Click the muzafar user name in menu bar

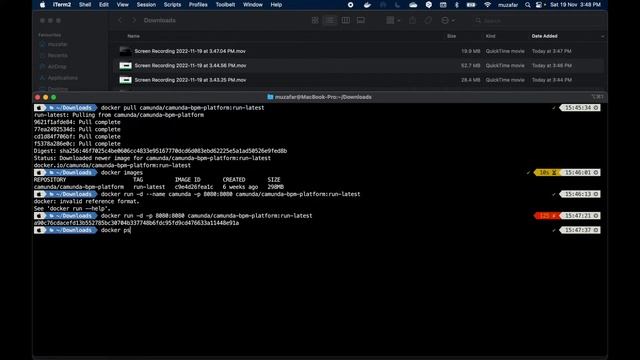508,5
